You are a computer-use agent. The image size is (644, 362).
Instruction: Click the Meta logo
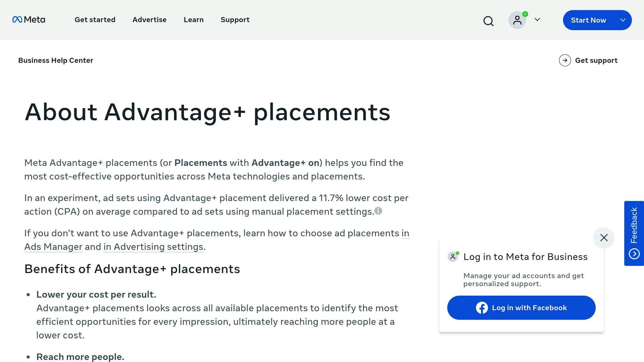[x=29, y=20]
